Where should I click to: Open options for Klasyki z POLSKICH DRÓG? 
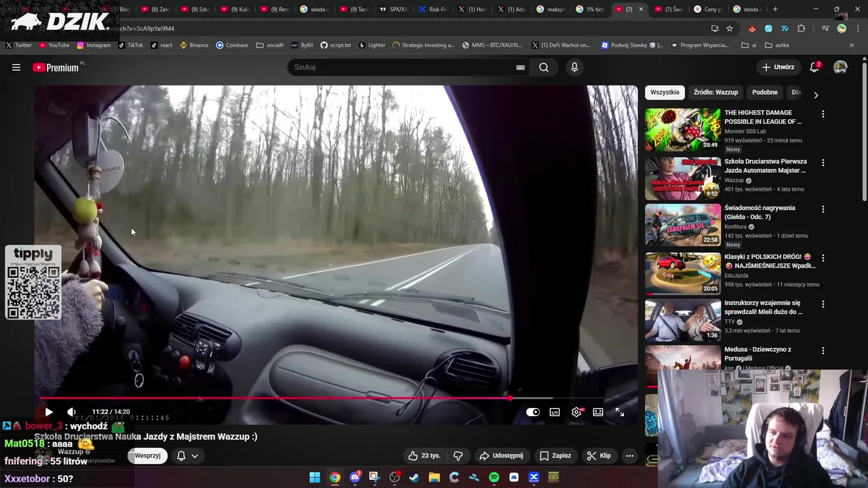[823, 258]
